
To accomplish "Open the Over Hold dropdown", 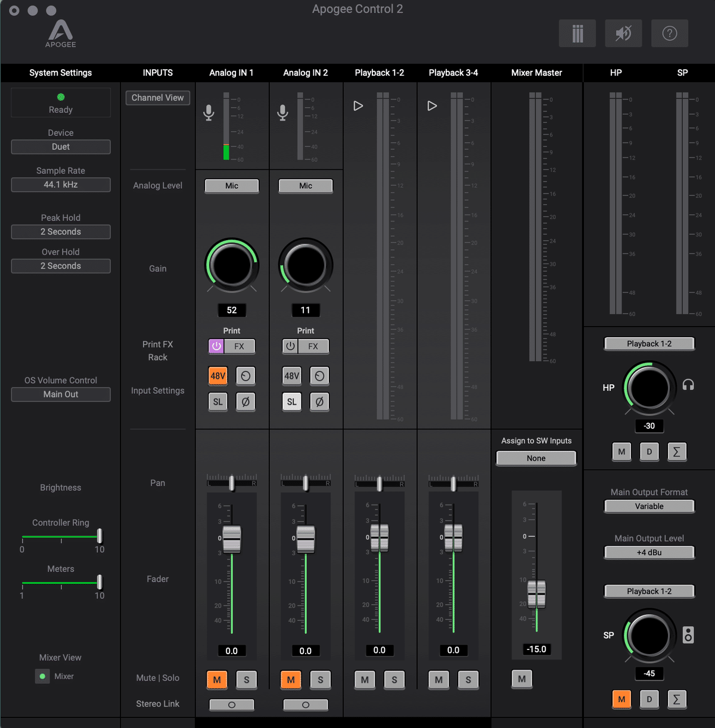I will click(61, 266).
